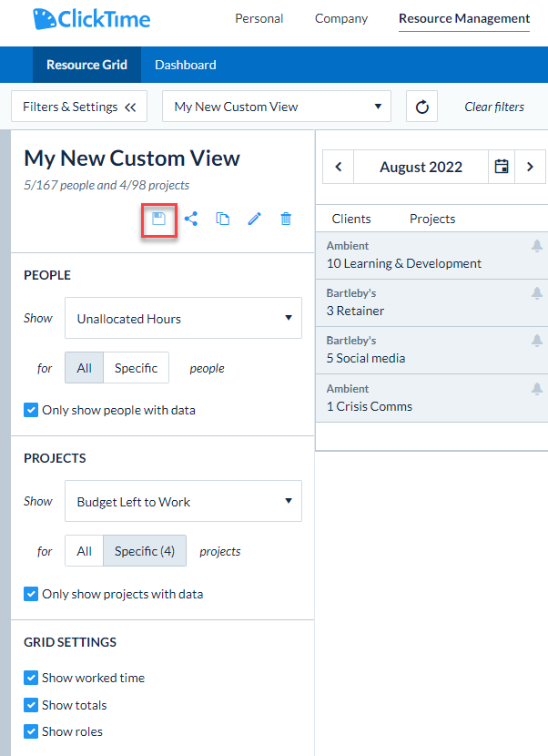Select the 1 Crisis Comms project row
Image resolution: width=548 pixels, height=756 pixels.
coord(431,398)
